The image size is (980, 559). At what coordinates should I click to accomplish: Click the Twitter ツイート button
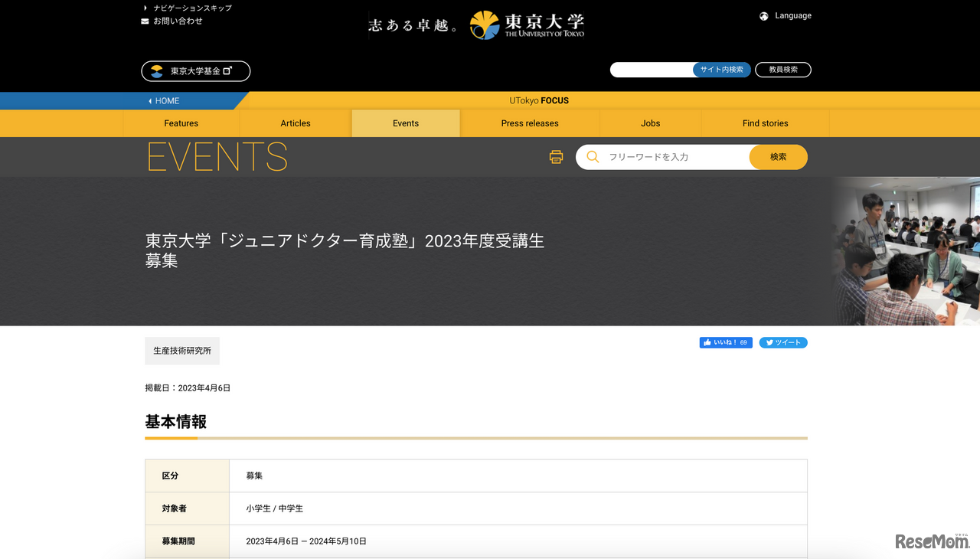coord(782,343)
